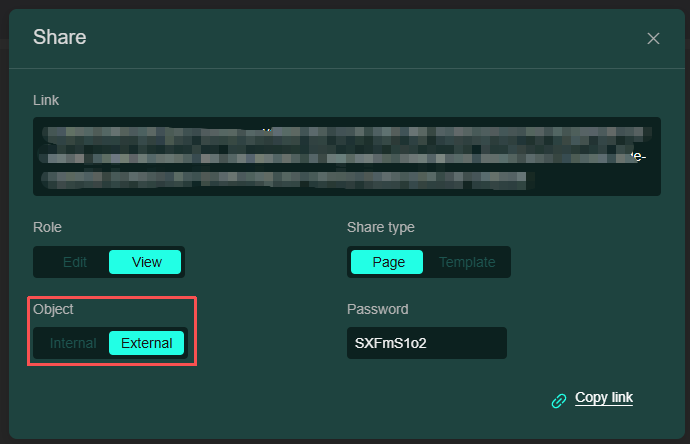690x444 pixels.
Task: Set Object to Internal
Action: (73, 343)
